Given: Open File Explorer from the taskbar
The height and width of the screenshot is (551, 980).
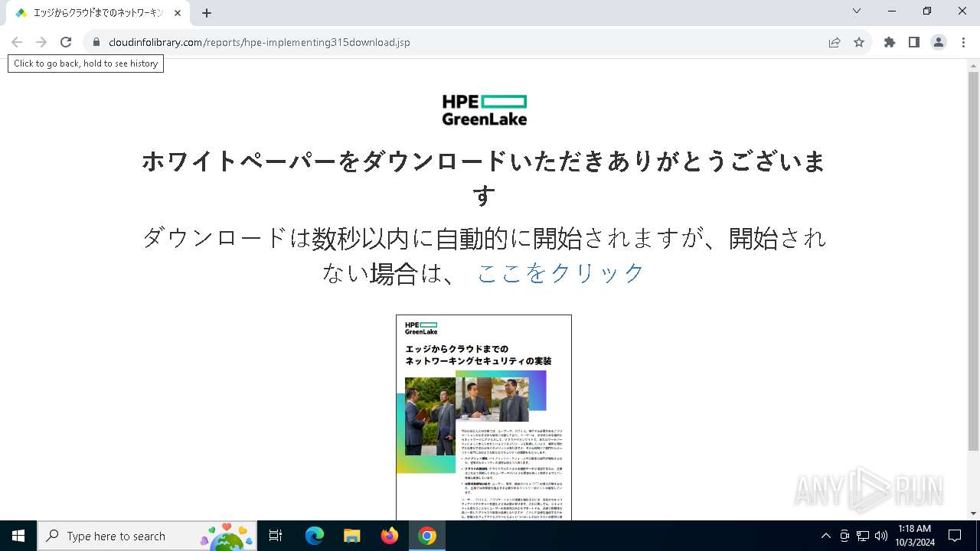Looking at the screenshot, I should click(x=351, y=536).
